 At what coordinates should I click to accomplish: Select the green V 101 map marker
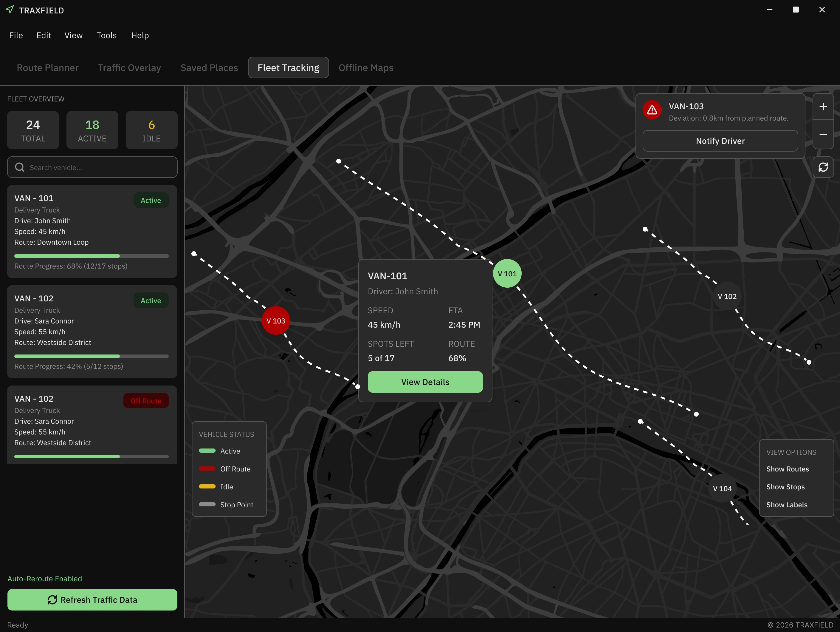[x=507, y=274]
